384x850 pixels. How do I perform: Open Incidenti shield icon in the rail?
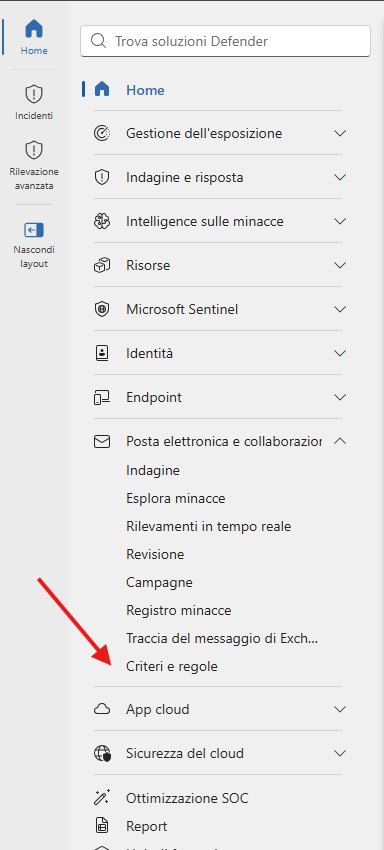coord(34,94)
